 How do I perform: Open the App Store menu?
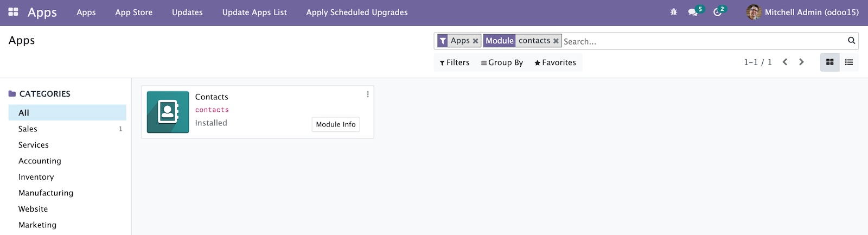(x=133, y=12)
